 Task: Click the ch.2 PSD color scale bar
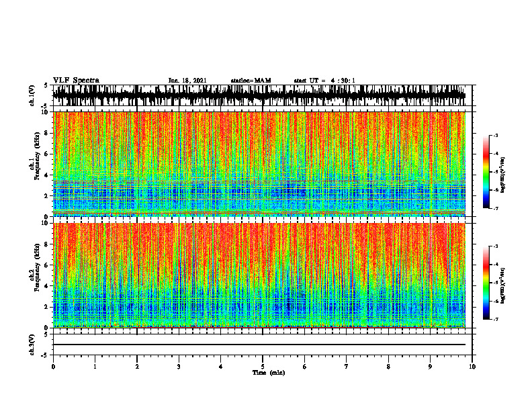tap(486, 283)
